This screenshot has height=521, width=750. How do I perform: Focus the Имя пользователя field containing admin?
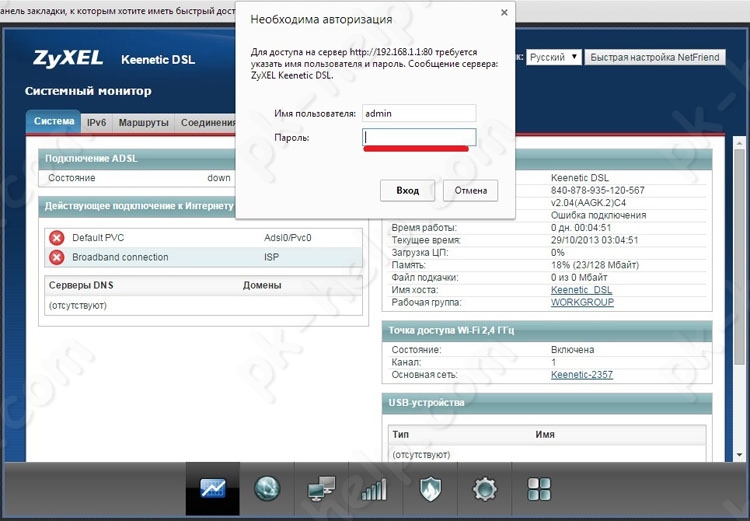coord(419,113)
